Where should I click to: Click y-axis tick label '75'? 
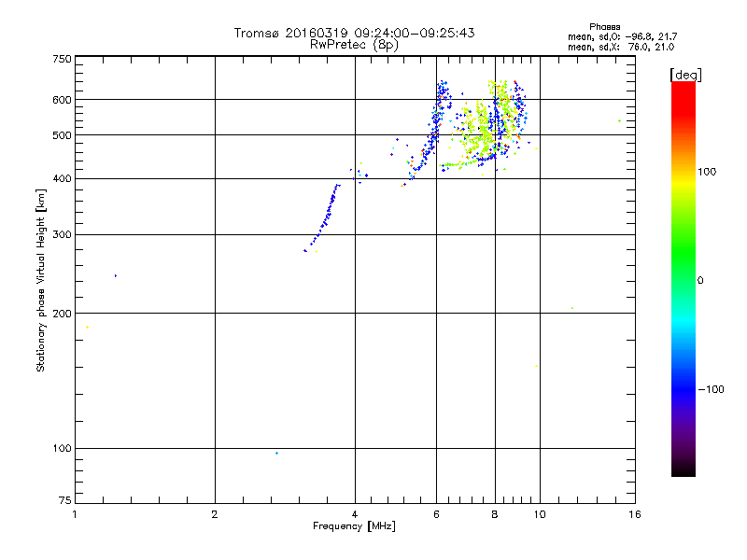pos(65,500)
